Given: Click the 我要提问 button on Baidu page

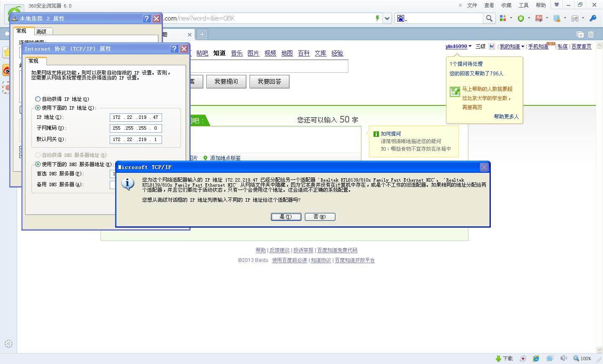Looking at the screenshot, I should tap(226, 82).
